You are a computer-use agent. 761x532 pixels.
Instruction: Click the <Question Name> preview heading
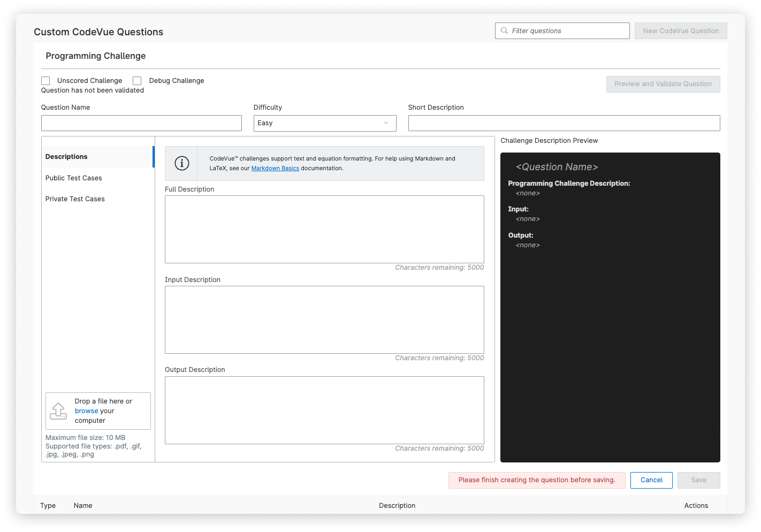(557, 167)
